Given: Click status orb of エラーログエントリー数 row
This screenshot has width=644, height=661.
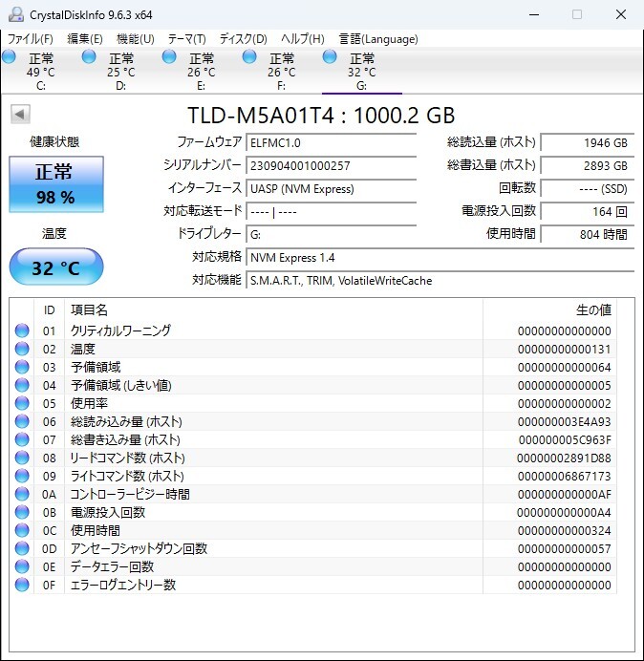Looking at the screenshot, I should tap(22, 585).
